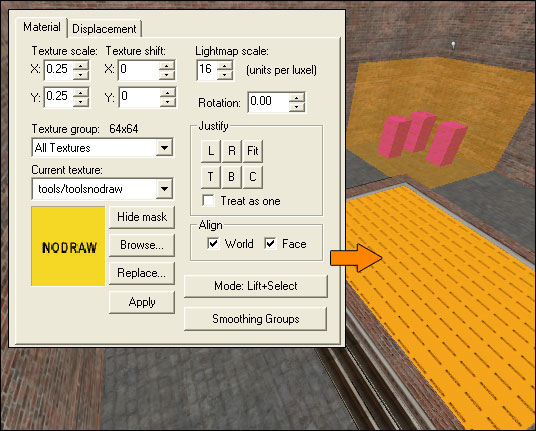Click into the Rotation value field
The image size is (536, 431).
(269, 102)
